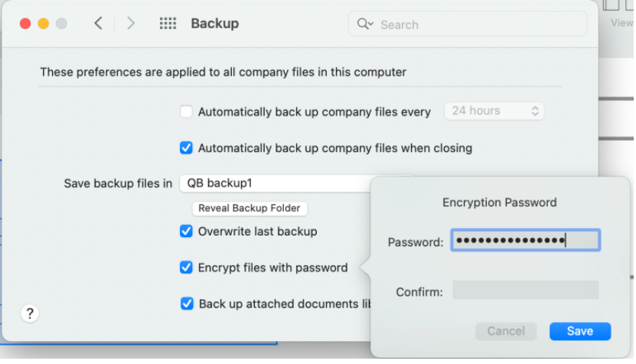The width and height of the screenshot is (636, 364).
Task: Open the 24 hours interval dropdown
Action: pos(494,111)
